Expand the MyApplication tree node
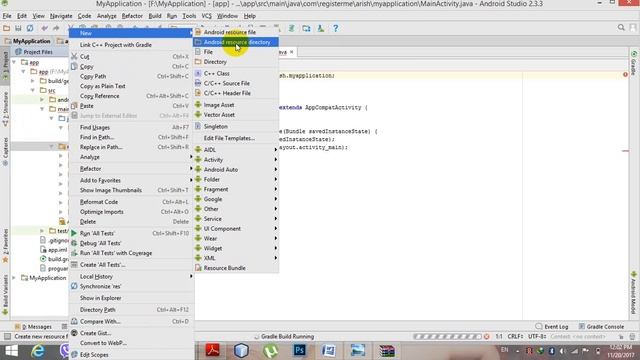Screen dimensions: 640x360 click(14, 278)
